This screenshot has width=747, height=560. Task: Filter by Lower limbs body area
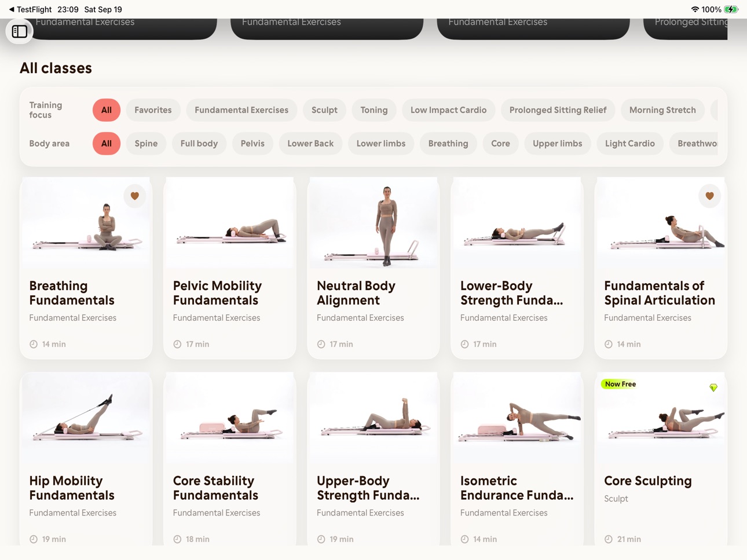pyautogui.click(x=381, y=144)
